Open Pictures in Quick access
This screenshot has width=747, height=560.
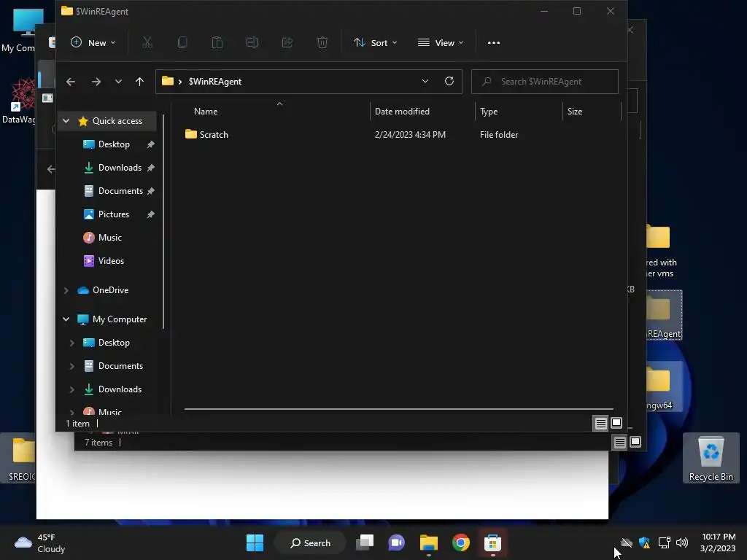113,214
